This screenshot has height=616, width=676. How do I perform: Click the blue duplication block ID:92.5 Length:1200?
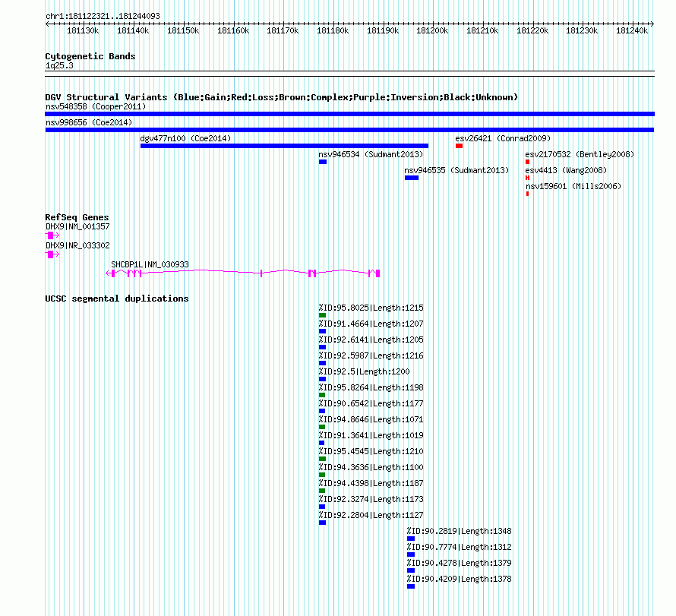(x=322, y=379)
